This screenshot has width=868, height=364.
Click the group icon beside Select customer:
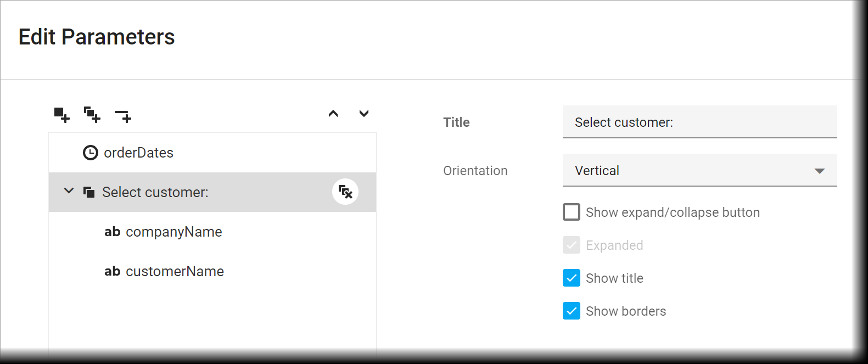click(89, 192)
